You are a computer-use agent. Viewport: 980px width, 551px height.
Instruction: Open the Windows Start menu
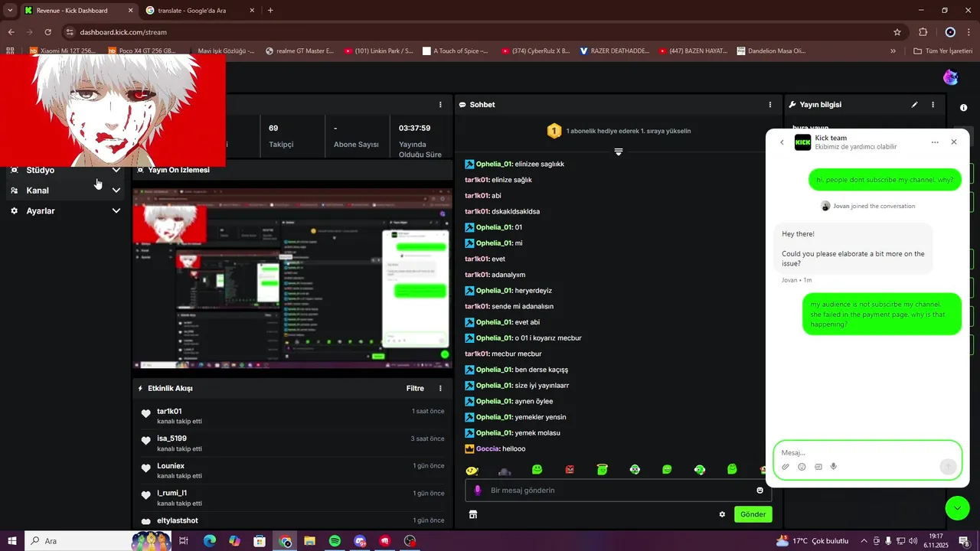tap(11, 541)
